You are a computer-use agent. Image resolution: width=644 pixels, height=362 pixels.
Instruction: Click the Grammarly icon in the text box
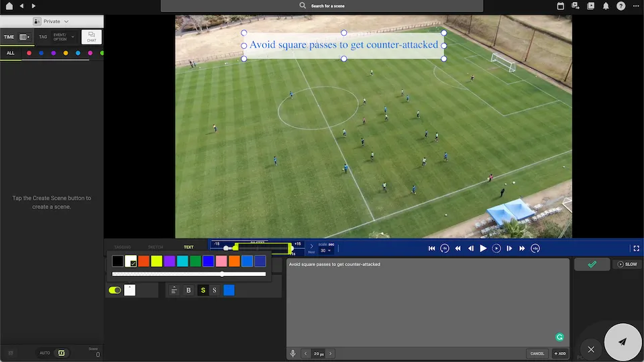559,337
